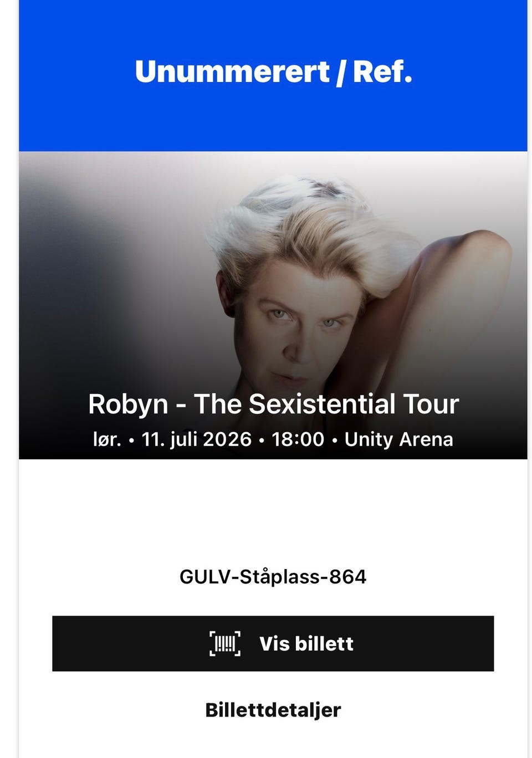Select the Unity Arena venue name
The width and height of the screenshot is (532, 758).
[399, 439]
